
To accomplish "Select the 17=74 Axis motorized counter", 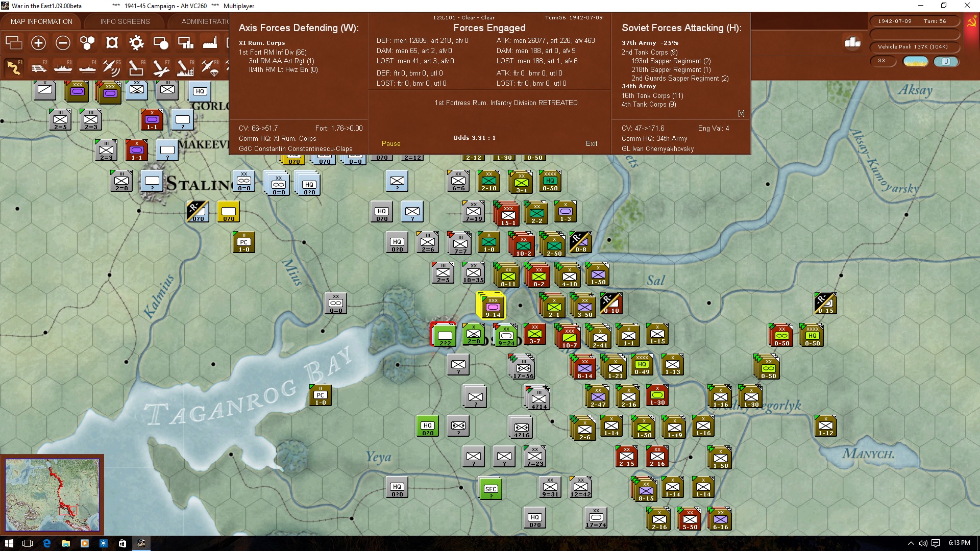I will (596, 517).
